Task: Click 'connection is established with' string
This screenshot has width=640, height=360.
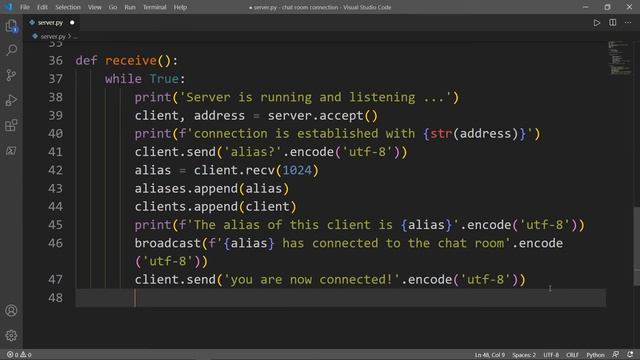Action: 304,134
